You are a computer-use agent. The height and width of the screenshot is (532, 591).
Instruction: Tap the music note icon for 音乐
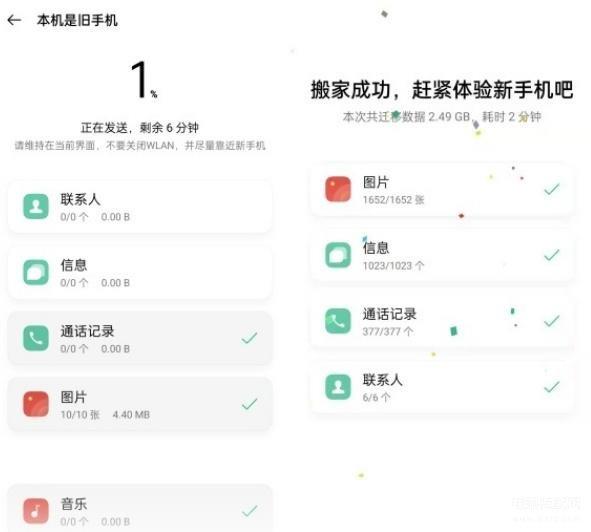click(x=36, y=511)
